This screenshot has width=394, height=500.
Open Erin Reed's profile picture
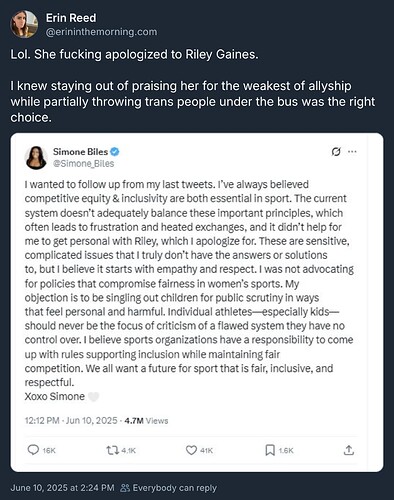coord(24,24)
